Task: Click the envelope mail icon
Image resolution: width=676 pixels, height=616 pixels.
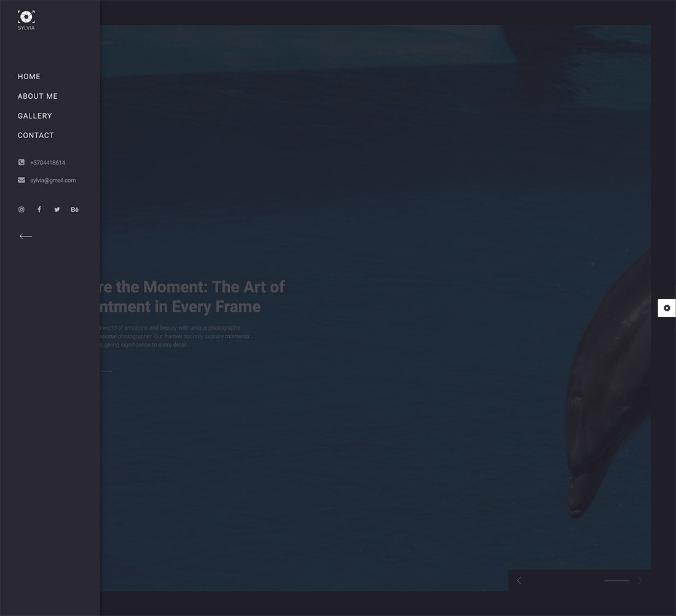Action: 21,180
